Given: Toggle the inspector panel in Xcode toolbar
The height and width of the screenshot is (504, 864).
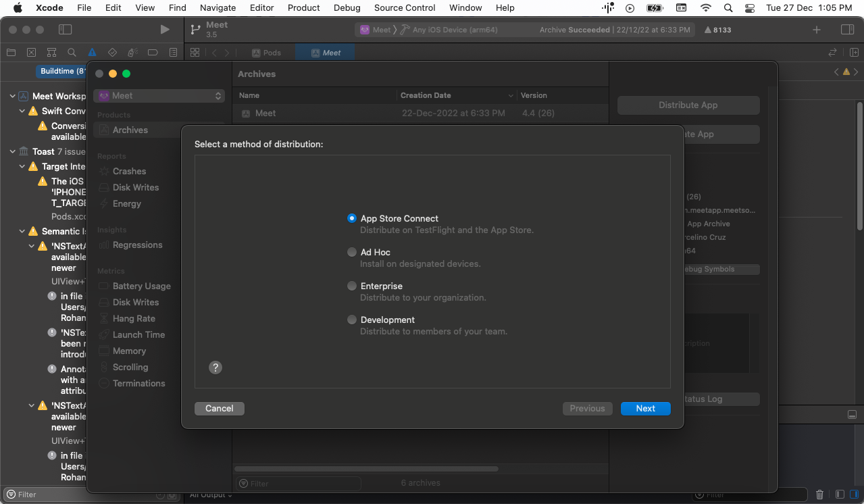Looking at the screenshot, I should (x=847, y=30).
